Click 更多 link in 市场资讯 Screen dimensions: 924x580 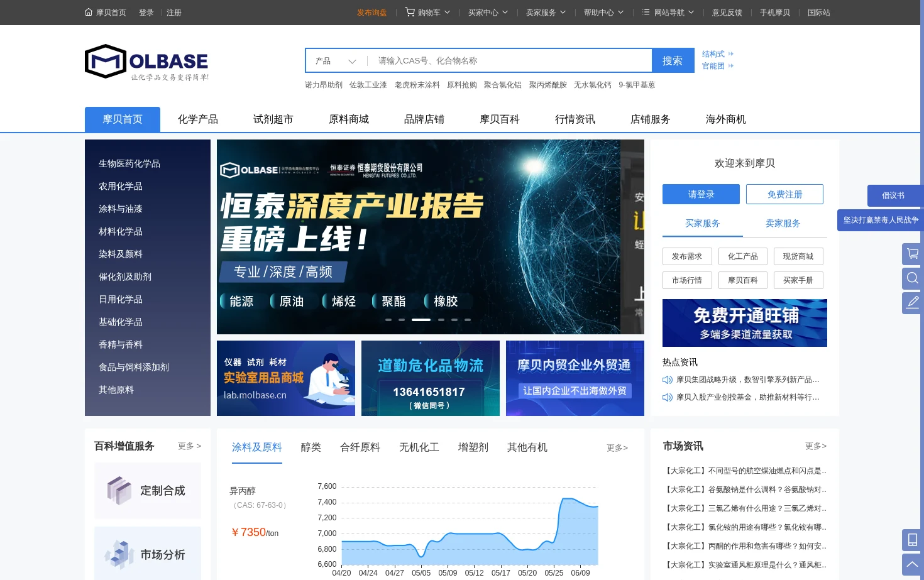point(816,446)
